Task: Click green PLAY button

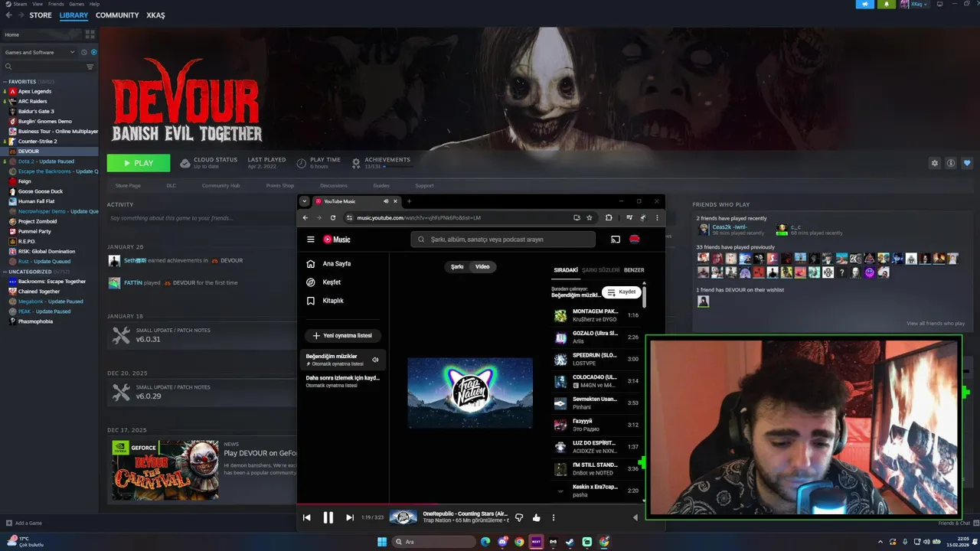Action: pyautogui.click(x=139, y=163)
